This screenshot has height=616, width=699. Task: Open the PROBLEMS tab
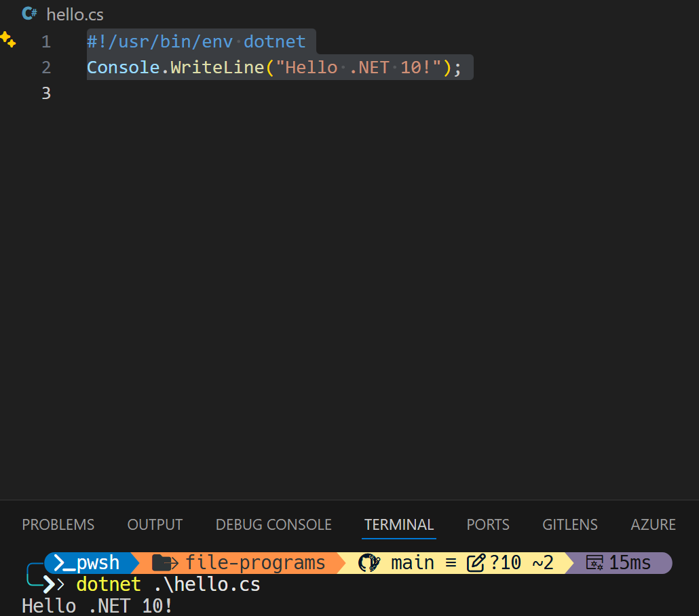coord(58,524)
